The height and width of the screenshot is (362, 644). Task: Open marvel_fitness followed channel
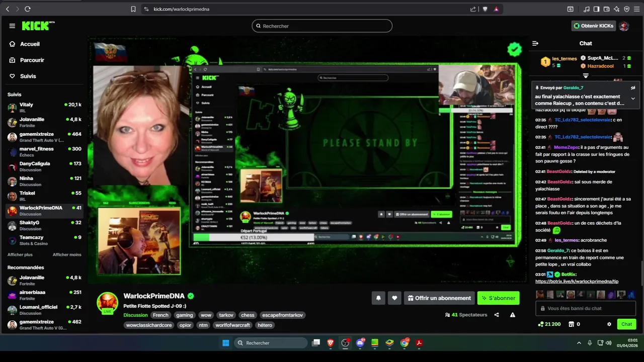pos(44,152)
